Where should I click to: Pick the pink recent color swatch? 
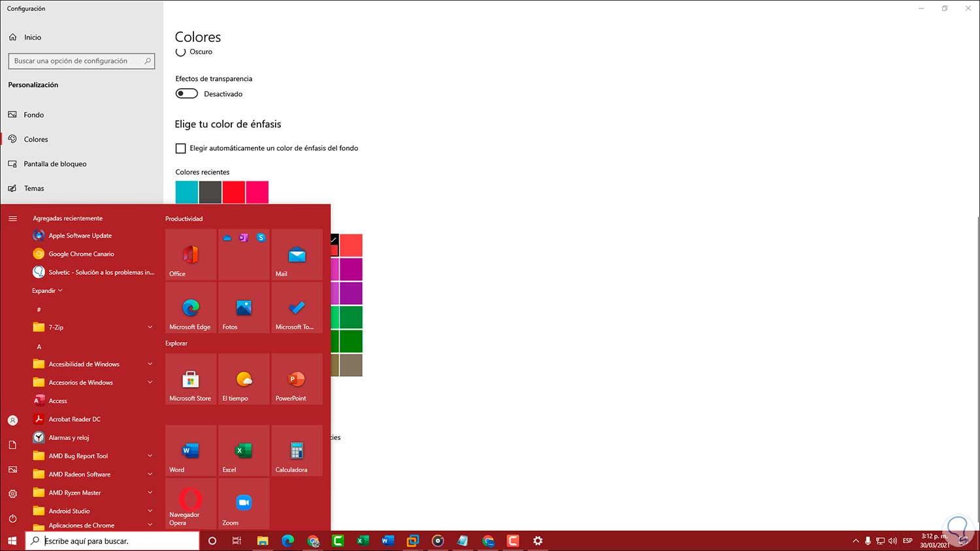click(x=257, y=193)
